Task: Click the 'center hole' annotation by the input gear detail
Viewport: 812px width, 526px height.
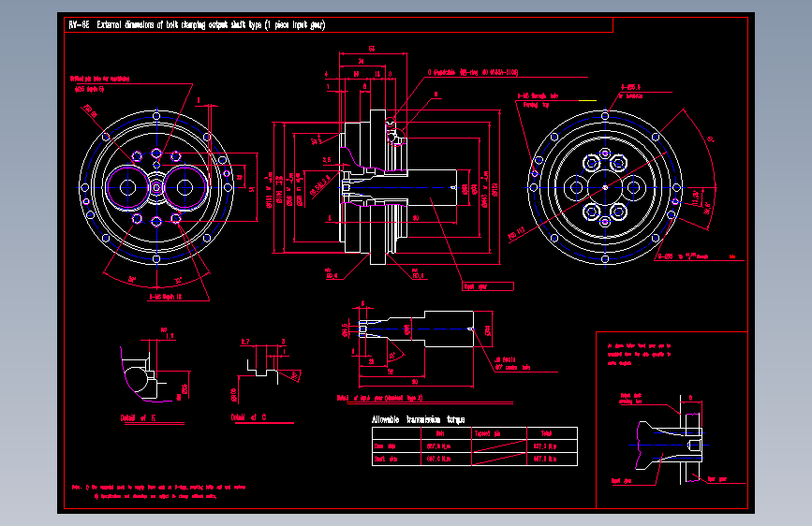Action: pos(512,363)
